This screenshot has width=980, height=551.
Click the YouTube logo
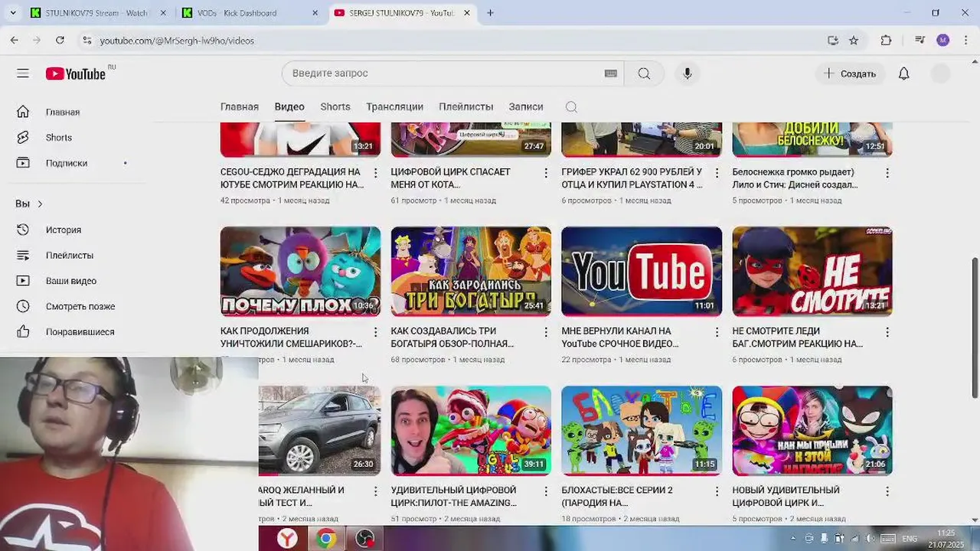coord(76,73)
